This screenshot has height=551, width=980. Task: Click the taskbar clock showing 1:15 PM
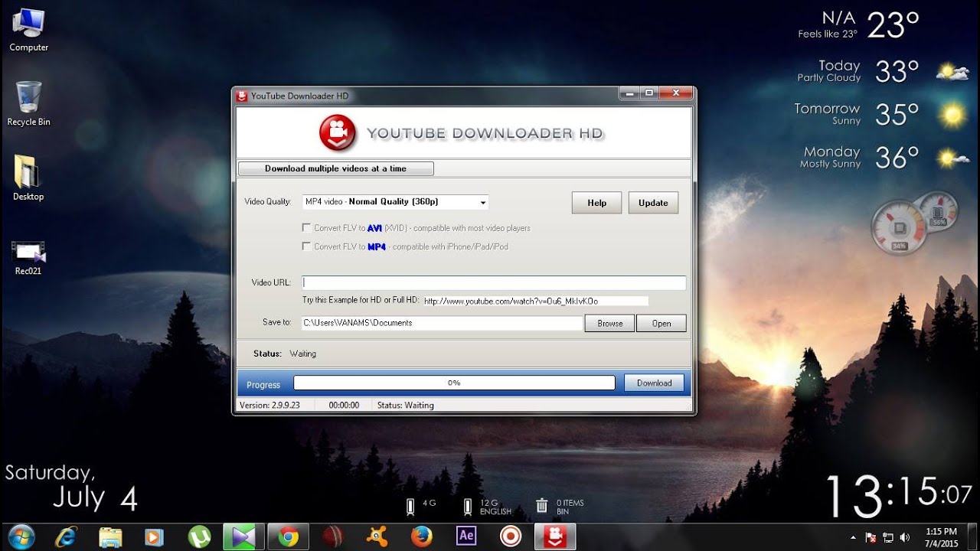(941, 536)
